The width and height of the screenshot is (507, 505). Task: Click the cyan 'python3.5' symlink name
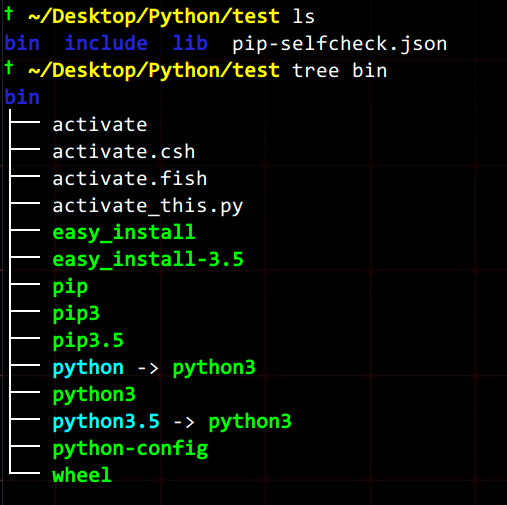pyautogui.click(x=106, y=423)
